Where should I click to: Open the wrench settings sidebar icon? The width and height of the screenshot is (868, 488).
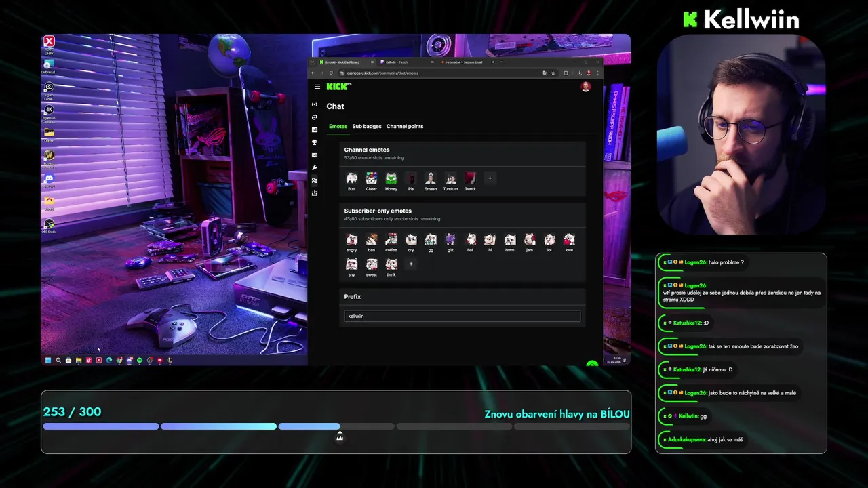click(315, 167)
